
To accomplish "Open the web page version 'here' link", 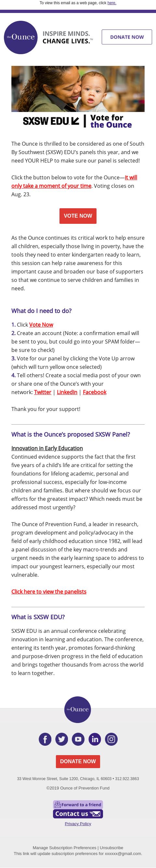I will tap(112, 3).
